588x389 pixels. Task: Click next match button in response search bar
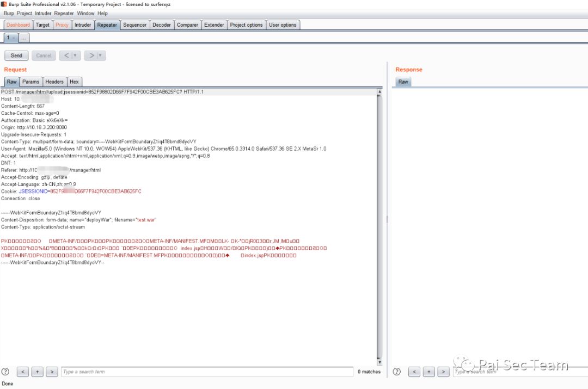coord(443,372)
